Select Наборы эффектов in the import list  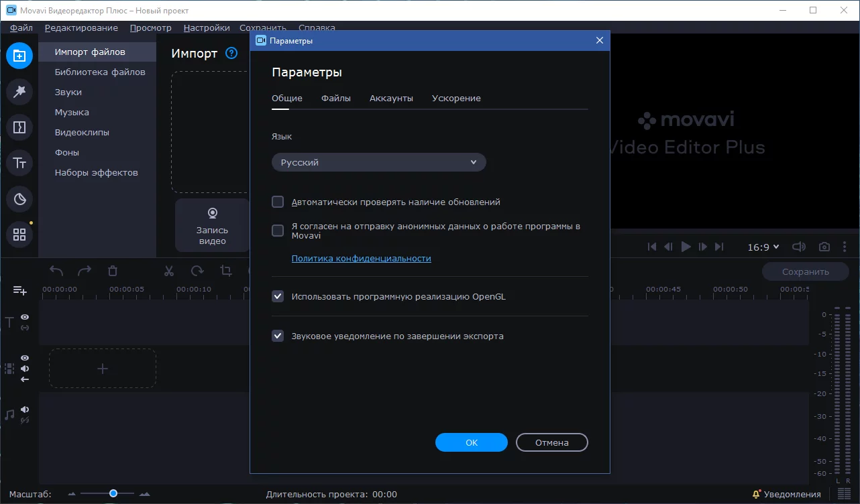pos(97,172)
